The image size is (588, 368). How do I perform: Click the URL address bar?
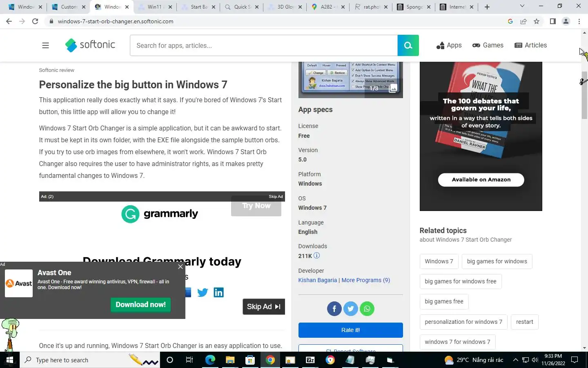pyautogui.click(x=278, y=21)
